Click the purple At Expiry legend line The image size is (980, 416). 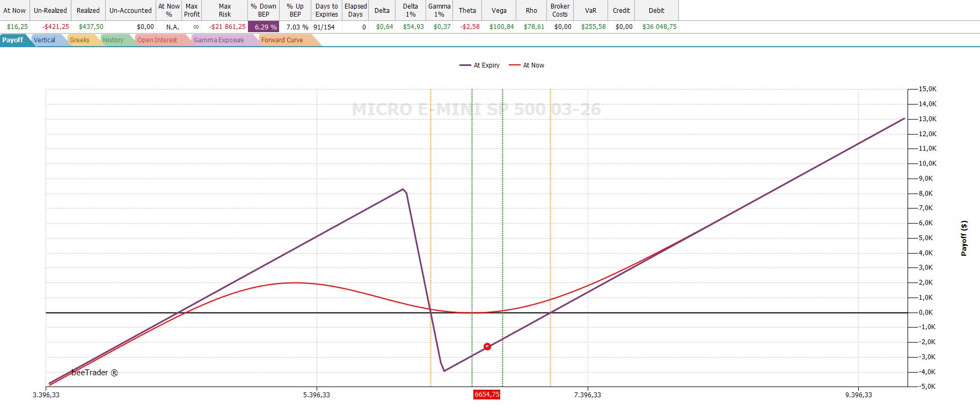[465, 65]
